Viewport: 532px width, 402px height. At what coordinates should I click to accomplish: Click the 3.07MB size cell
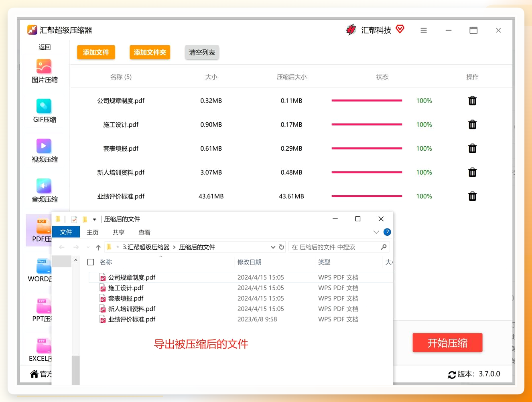[x=211, y=172]
